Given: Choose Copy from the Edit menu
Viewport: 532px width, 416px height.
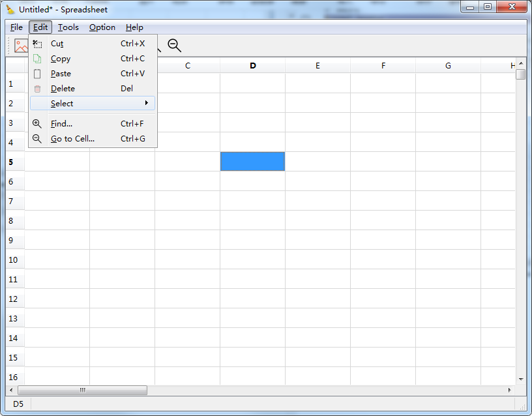Looking at the screenshot, I should tap(93, 59).
